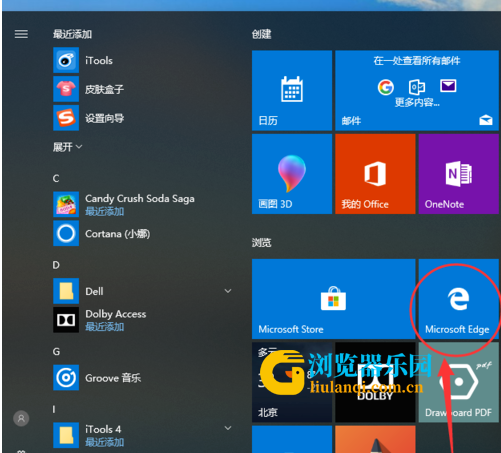Click Outlook icon in mail tile
The width and height of the screenshot is (501, 453).
(417, 87)
